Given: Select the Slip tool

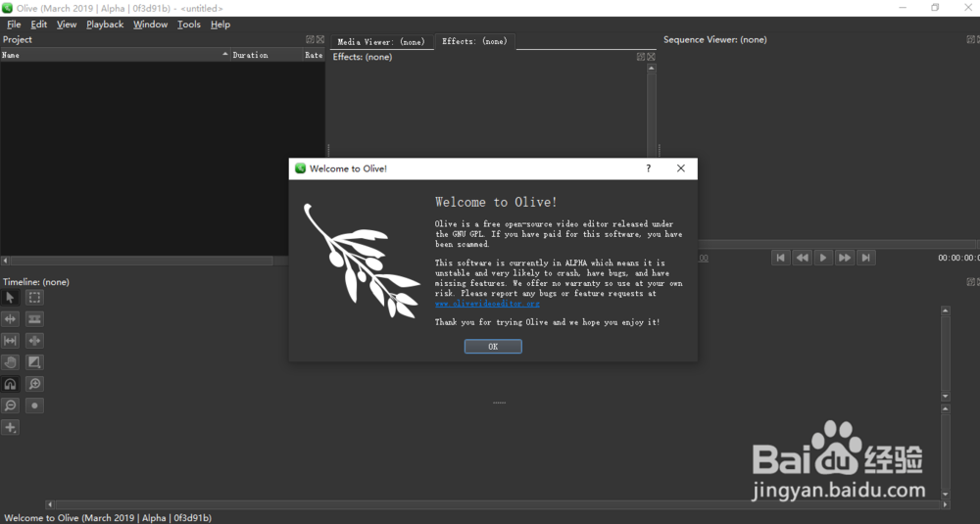Looking at the screenshot, I should tap(10, 341).
